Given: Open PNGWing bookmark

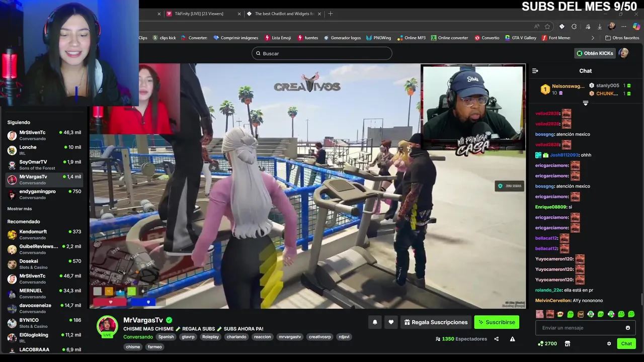Looking at the screenshot, I should coord(379,38).
